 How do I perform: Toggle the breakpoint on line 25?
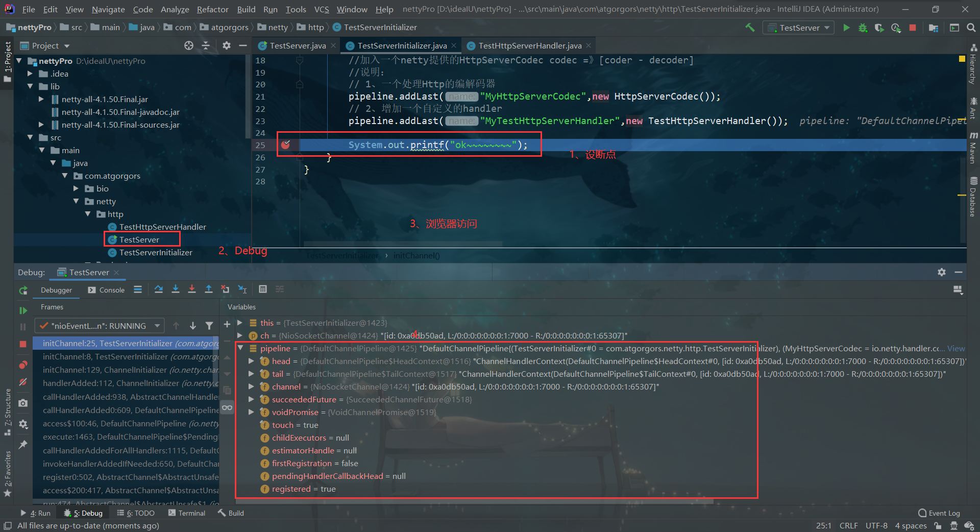[x=286, y=145]
